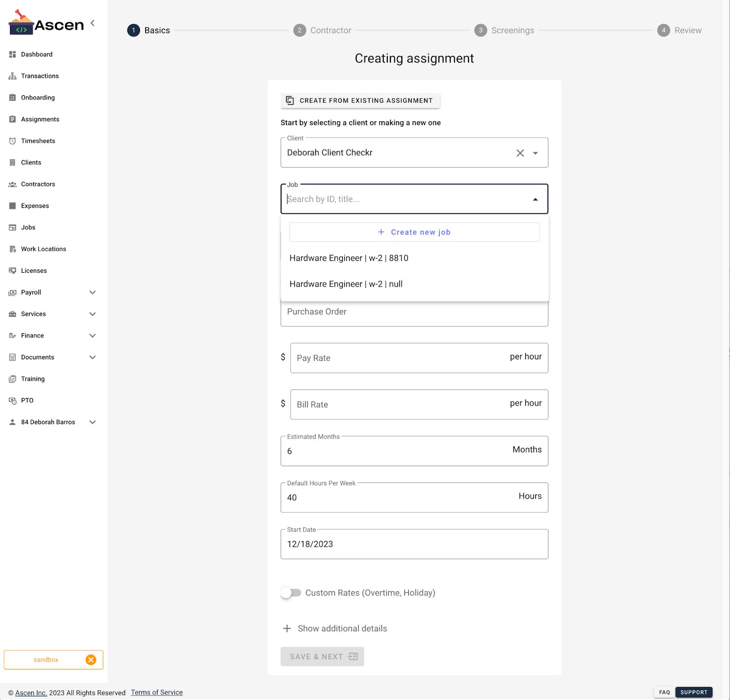Screen dimensions: 730x700
Task: Click the plus icon beside Show additional details
Action: tap(287, 628)
